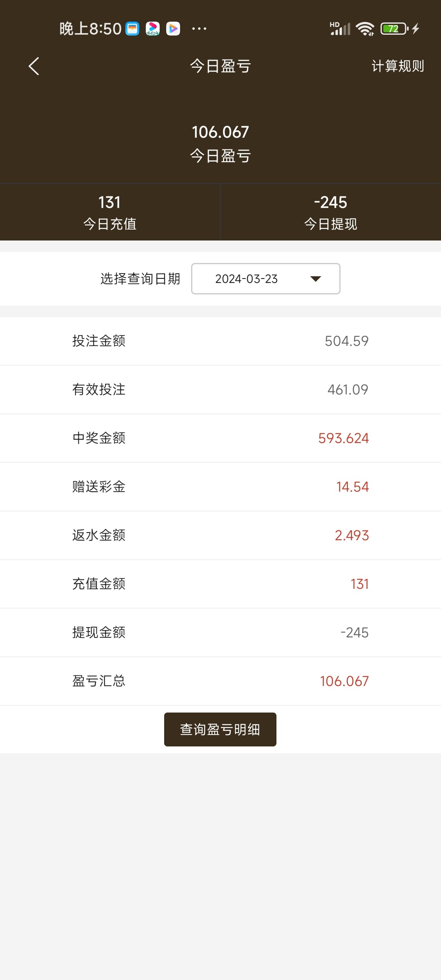Tap the Wi-Fi status icon
441x980 pixels.
coord(365,29)
